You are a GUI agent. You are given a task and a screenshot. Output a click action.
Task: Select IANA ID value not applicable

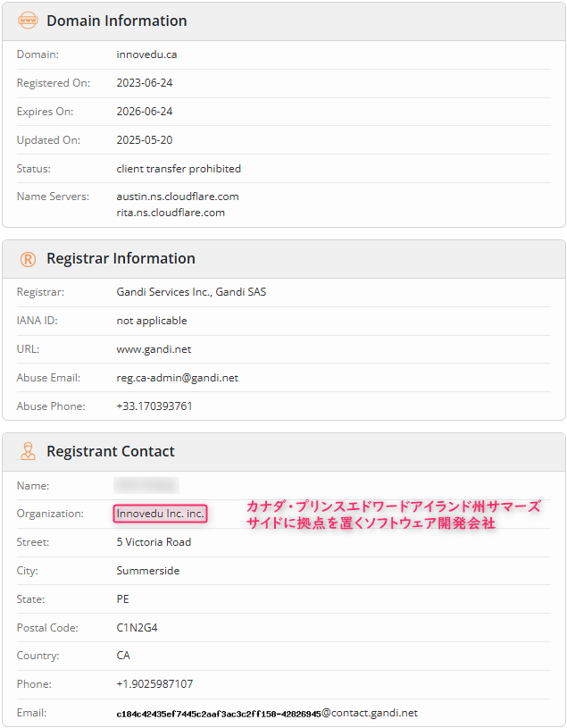(x=152, y=321)
